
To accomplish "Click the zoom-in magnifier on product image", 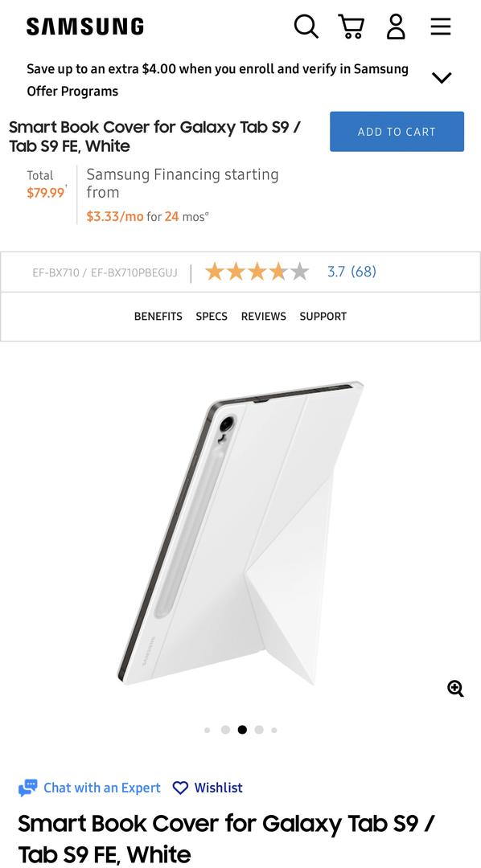I will pos(455,689).
